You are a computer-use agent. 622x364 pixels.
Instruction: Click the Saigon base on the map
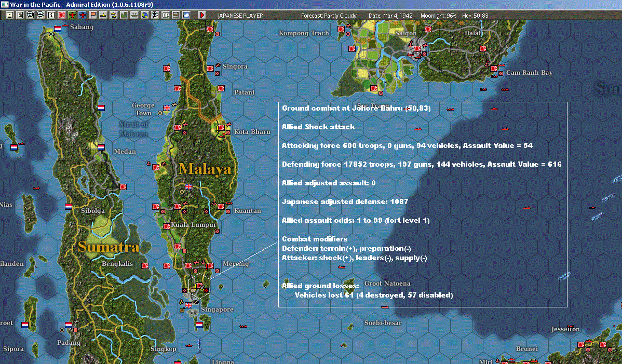[x=417, y=49]
